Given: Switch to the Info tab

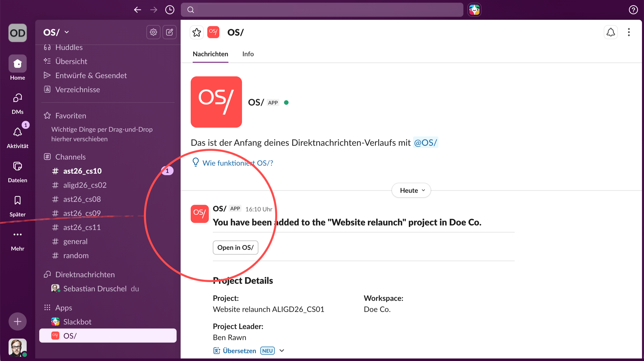Looking at the screenshot, I should pos(248,54).
